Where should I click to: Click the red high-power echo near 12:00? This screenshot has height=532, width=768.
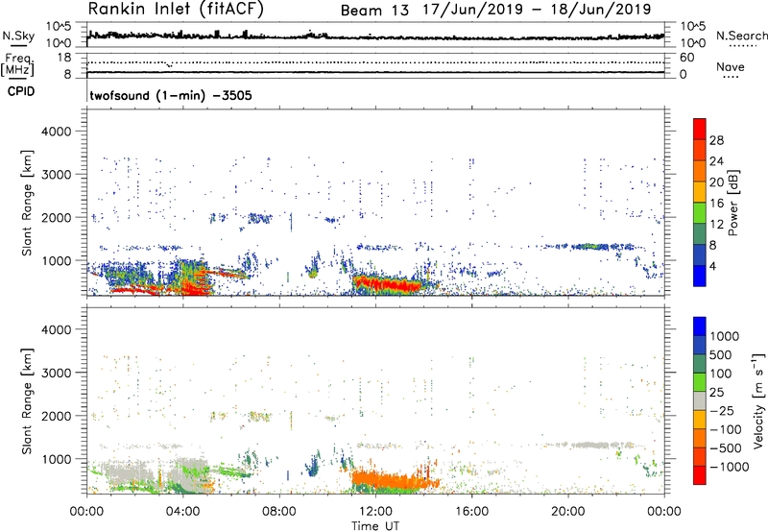387,284
